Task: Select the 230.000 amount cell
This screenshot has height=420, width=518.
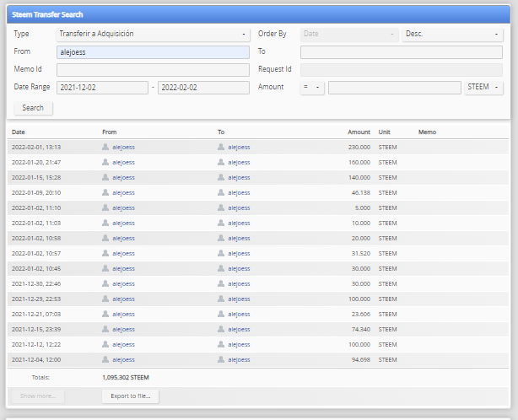Action: pos(359,148)
